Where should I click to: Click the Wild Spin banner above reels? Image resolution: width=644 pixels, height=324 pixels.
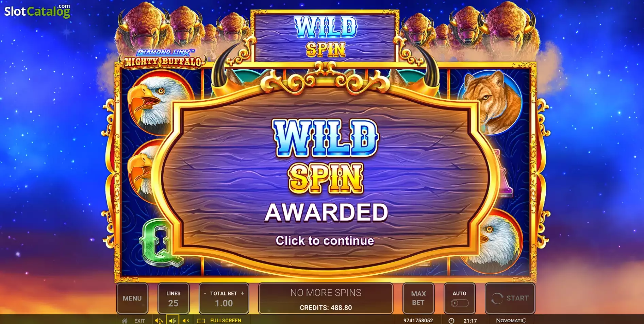point(325,36)
